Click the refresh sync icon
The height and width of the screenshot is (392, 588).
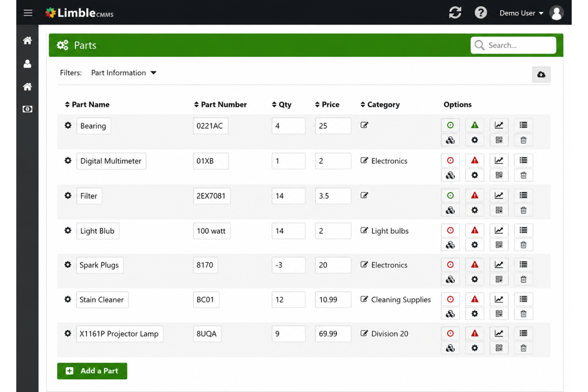(x=455, y=13)
